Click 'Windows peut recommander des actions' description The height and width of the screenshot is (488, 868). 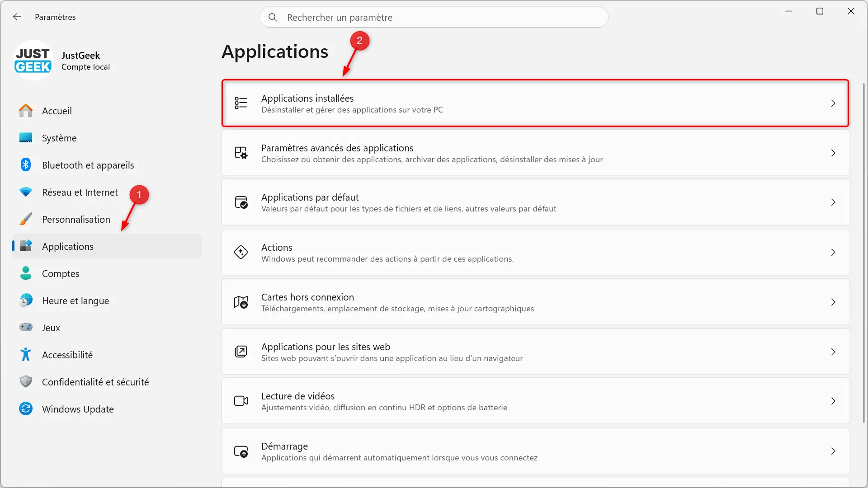pos(387,259)
